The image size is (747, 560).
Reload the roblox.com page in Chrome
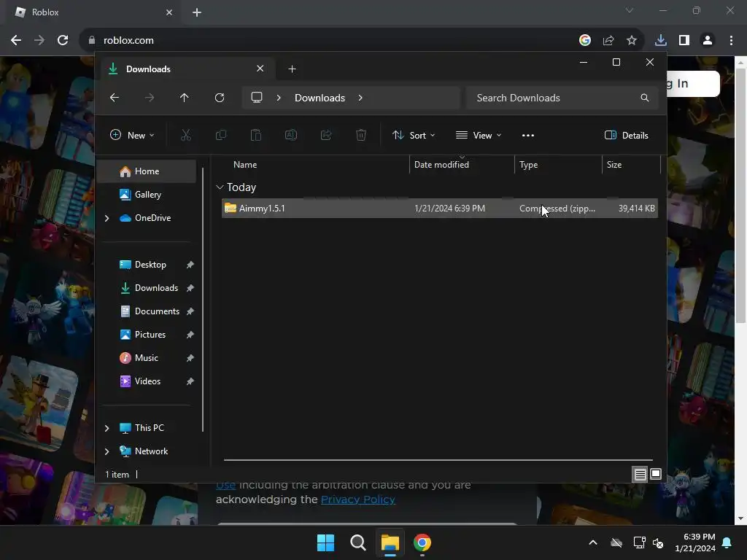[x=63, y=40]
